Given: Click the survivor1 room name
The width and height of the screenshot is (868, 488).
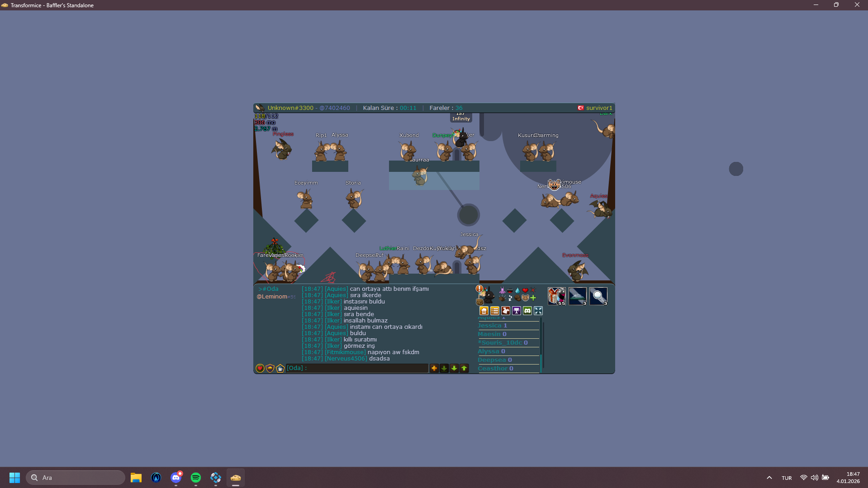Looking at the screenshot, I should 599,108.
